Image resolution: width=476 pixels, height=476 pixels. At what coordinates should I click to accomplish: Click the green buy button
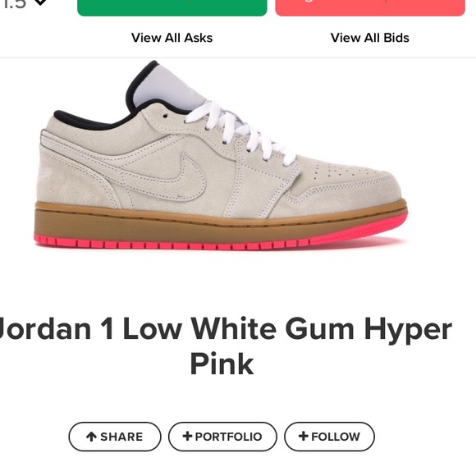point(172,7)
